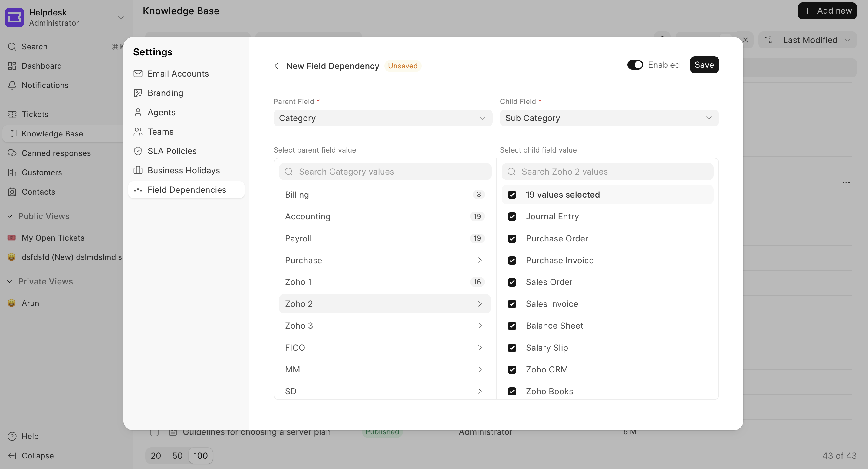Open the Teams settings tab
Image resolution: width=868 pixels, height=469 pixels.
tap(160, 132)
